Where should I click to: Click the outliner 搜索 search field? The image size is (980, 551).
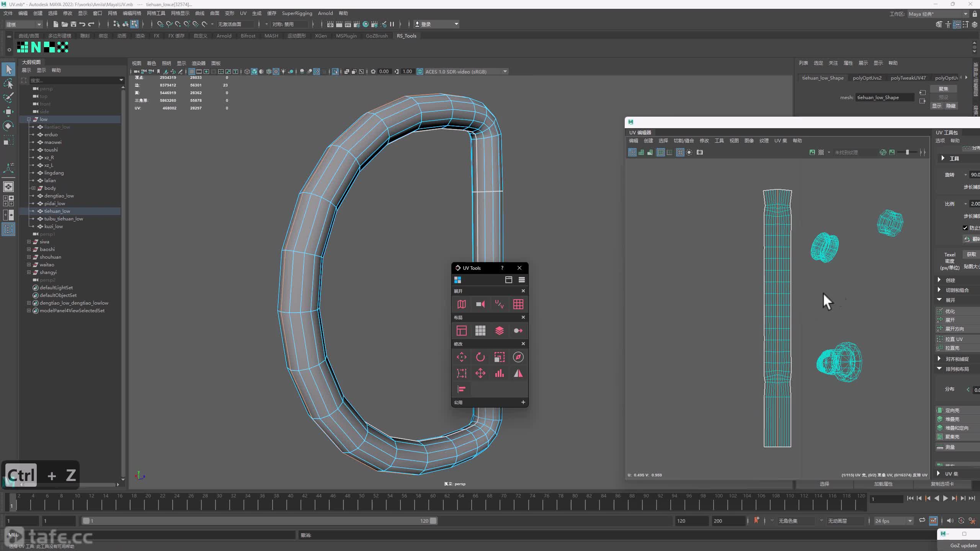77,80
